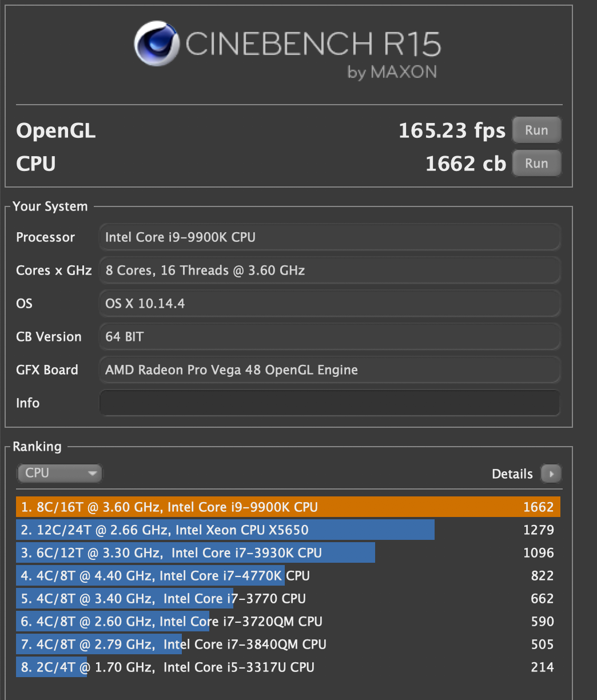Click the Details arrow button

[x=551, y=474]
